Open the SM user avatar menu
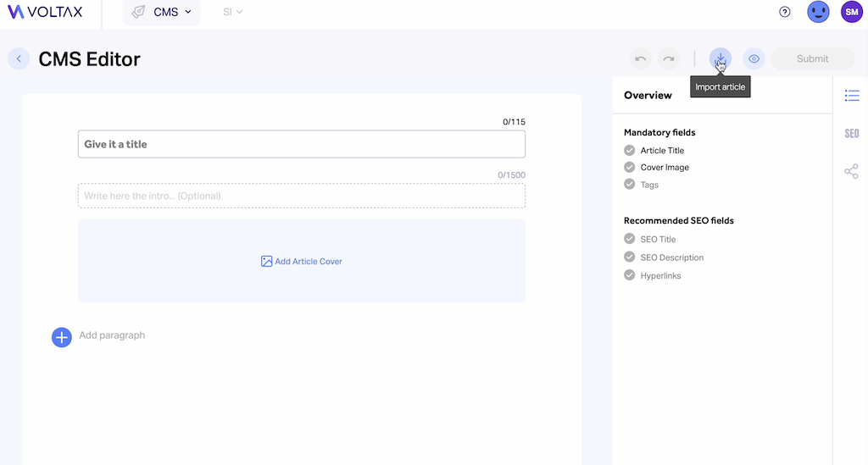This screenshot has width=868, height=465. tap(851, 12)
